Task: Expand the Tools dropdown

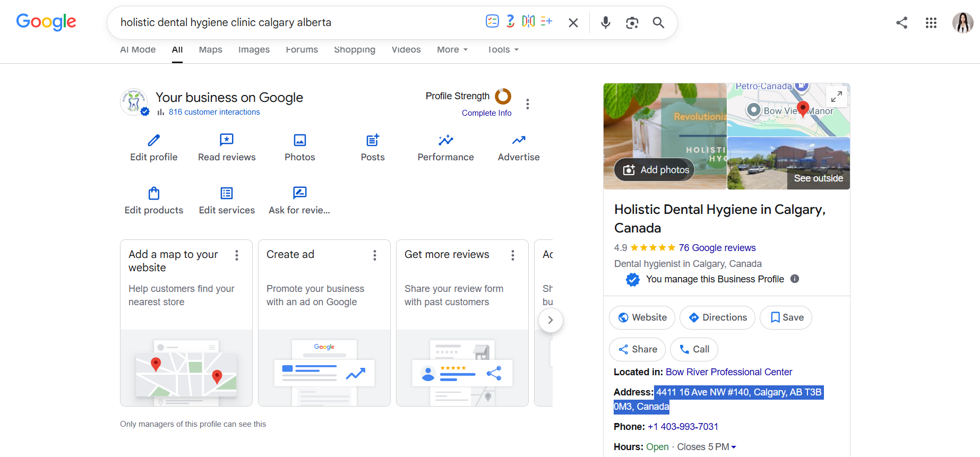Action: tap(503, 49)
